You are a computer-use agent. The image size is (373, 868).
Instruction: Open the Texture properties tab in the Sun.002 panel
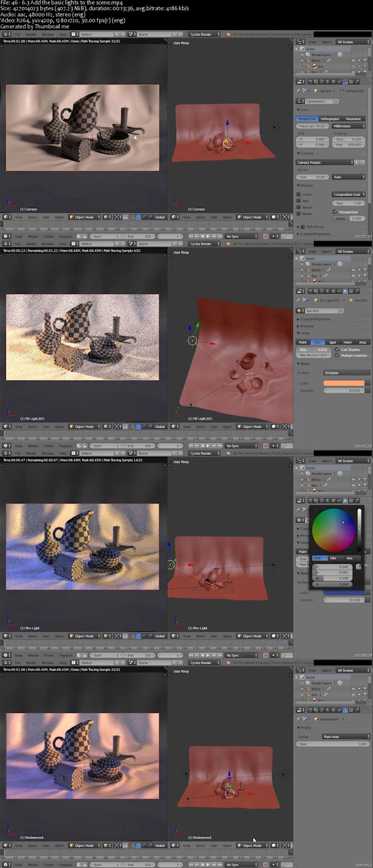tap(351, 291)
